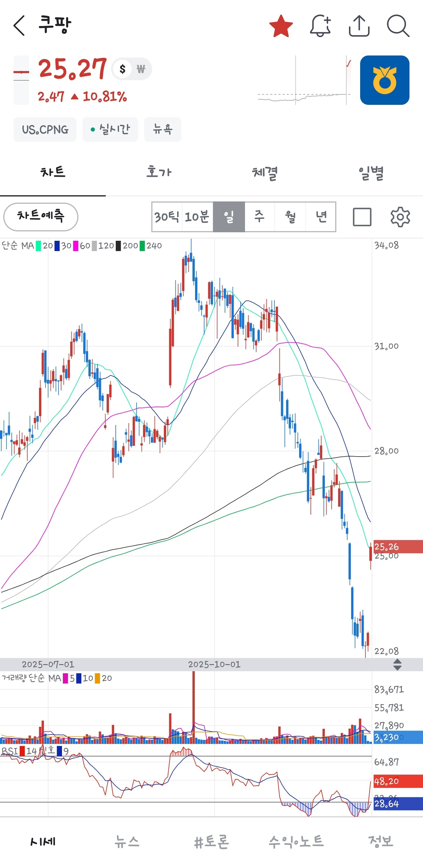Tap the RSI signal 9 blue swatch

[60, 751]
